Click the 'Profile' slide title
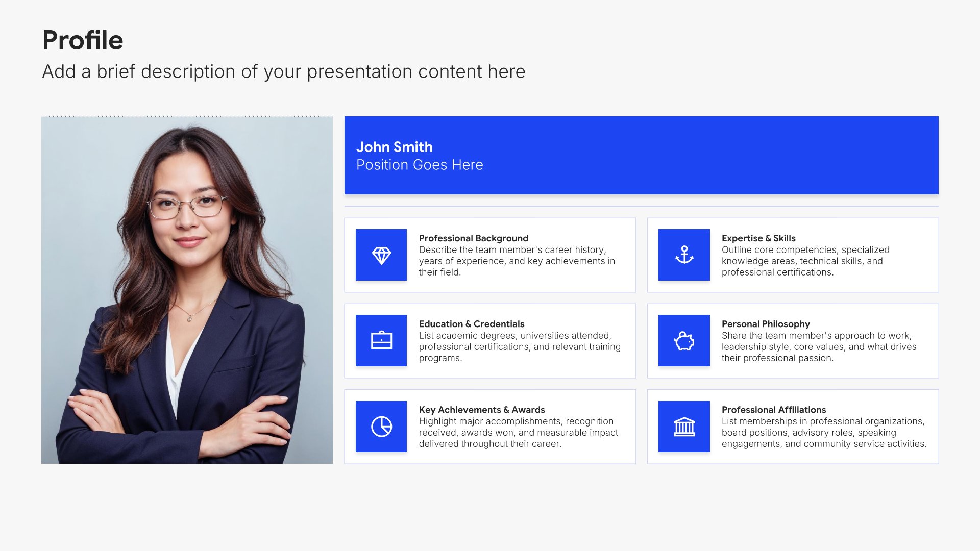The width and height of the screenshot is (980, 551). point(83,40)
